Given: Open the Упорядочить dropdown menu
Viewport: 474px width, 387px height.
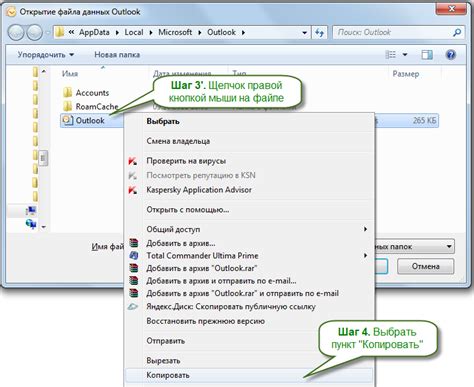Looking at the screenshot, I should [46, 55].
